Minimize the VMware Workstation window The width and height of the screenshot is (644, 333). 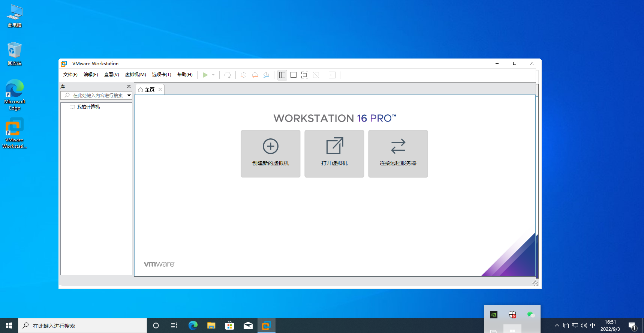(497, 64)
